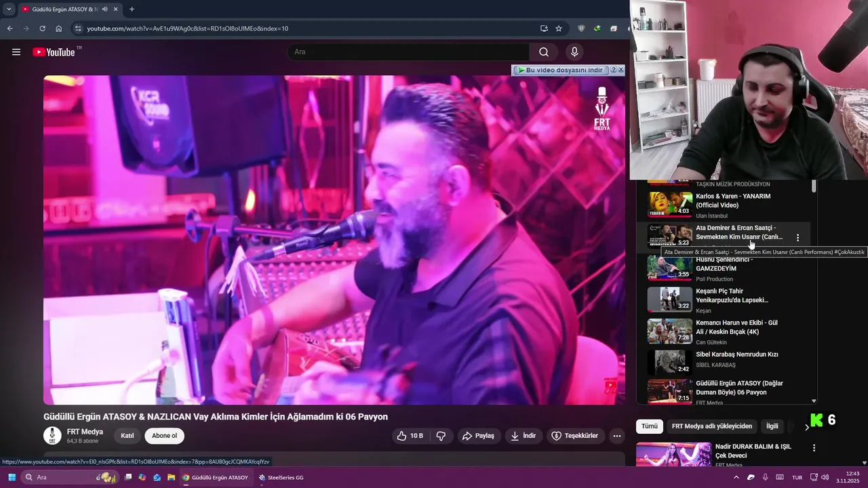Select the İlgili filter chip

(x=772, y=426)
